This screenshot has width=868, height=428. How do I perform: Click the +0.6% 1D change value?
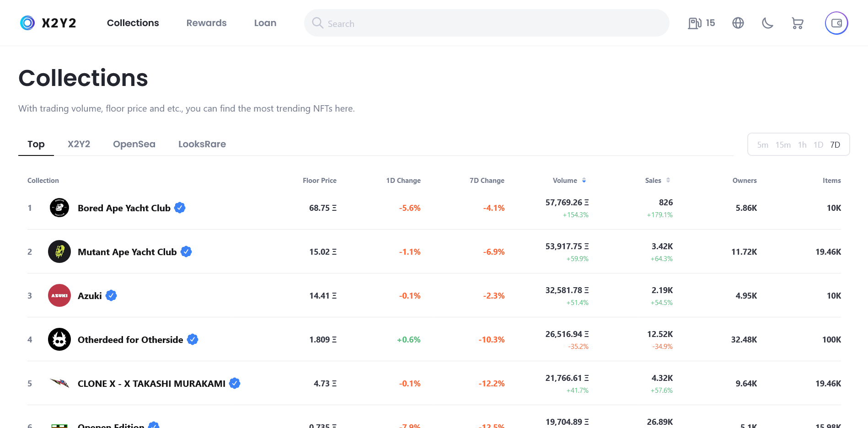(x=409, y=340)
